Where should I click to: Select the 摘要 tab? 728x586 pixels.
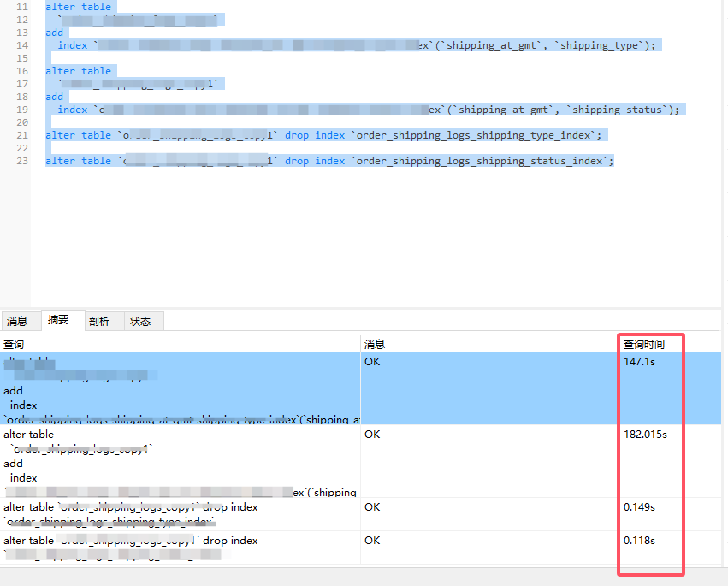coord(59,321)
